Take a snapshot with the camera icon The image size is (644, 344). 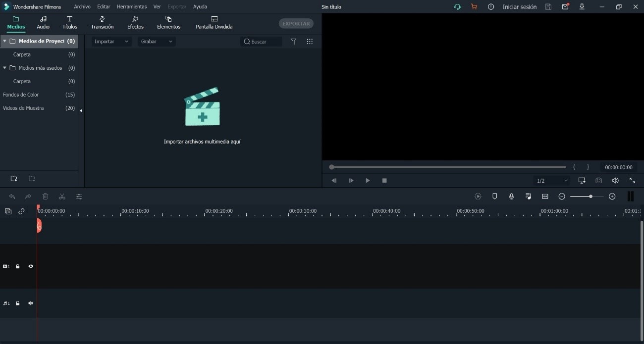pos(598,181)
